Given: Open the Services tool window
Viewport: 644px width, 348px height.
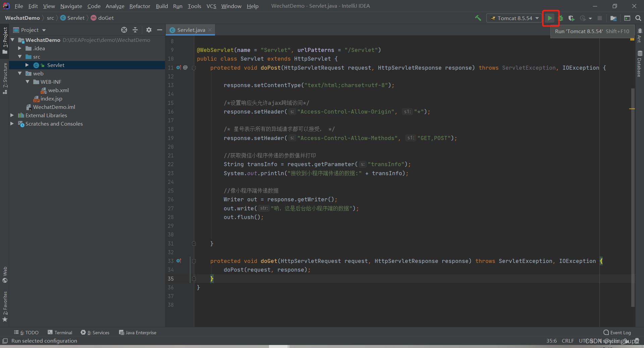Looking at the screenshot, I should 95,333.
